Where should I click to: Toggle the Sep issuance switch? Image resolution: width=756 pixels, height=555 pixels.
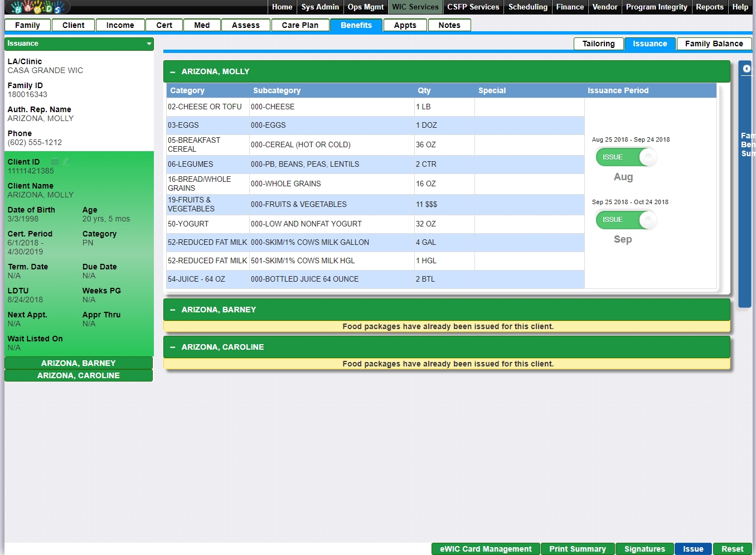click(626, 220)
